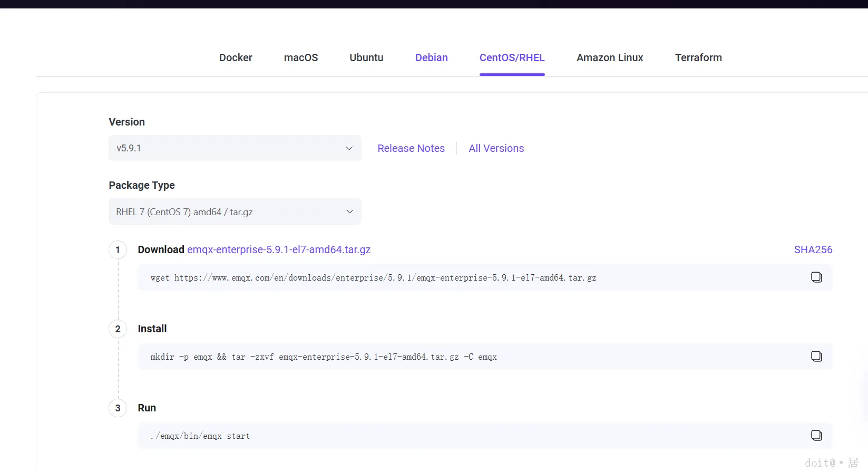Click the Version dropdown chevron arrow
Viewport: 868px width, 471px height.
349,148
